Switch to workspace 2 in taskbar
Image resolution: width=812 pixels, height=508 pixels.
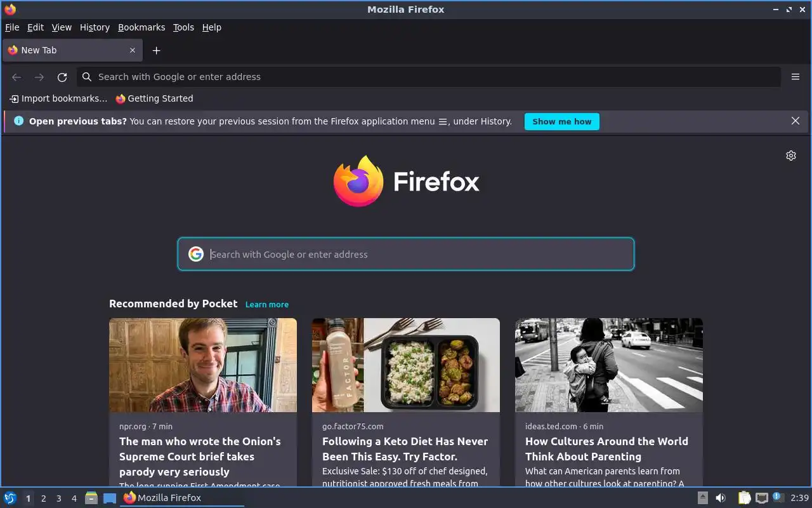pyautogui.click(x=43, y=498)
